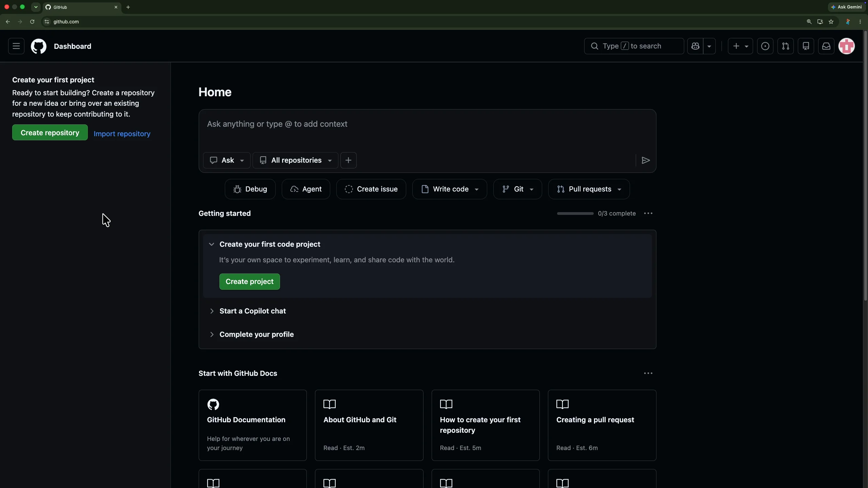Click the page vertical scrollbar
The image size is (868, 488).
pos(865,166)
